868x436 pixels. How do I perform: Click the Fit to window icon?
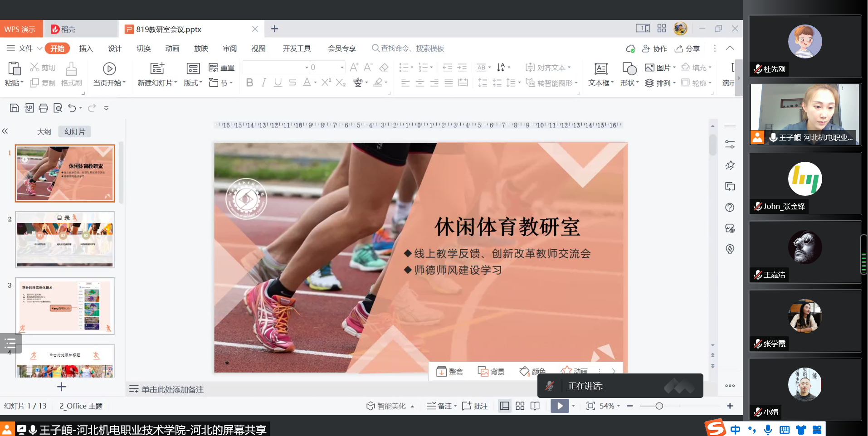590,406
